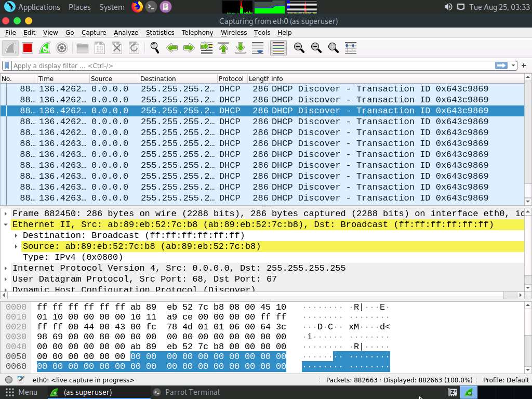The height and width of the screenshot is (399, 532).
Task: Edit capture file properties status icon
Action: [21, 380]
